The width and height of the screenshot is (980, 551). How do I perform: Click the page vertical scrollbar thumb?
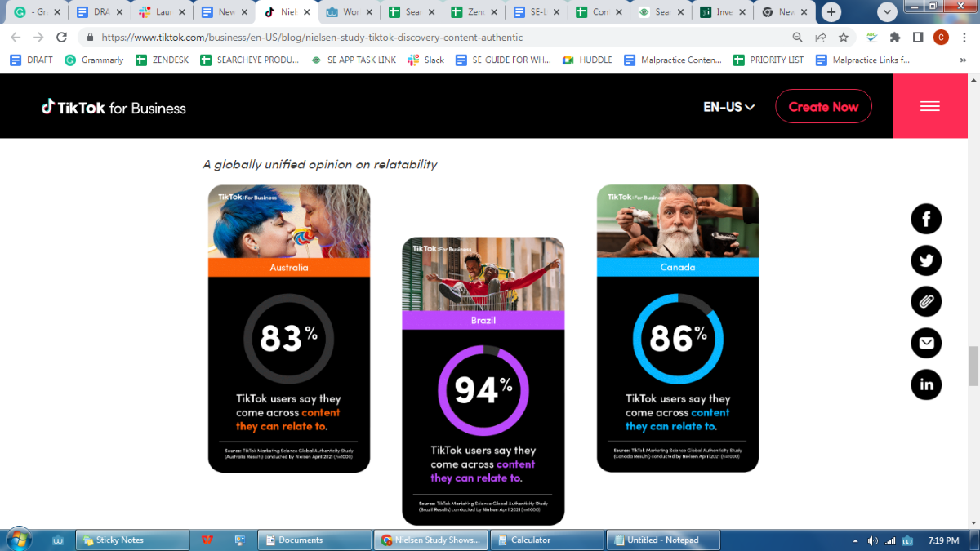[x=973, y=366]
